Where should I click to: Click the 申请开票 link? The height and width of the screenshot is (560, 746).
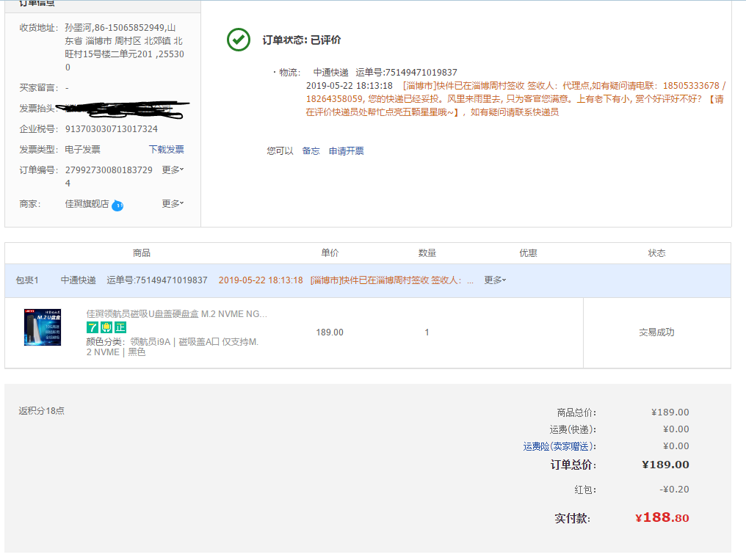[347, 151]
